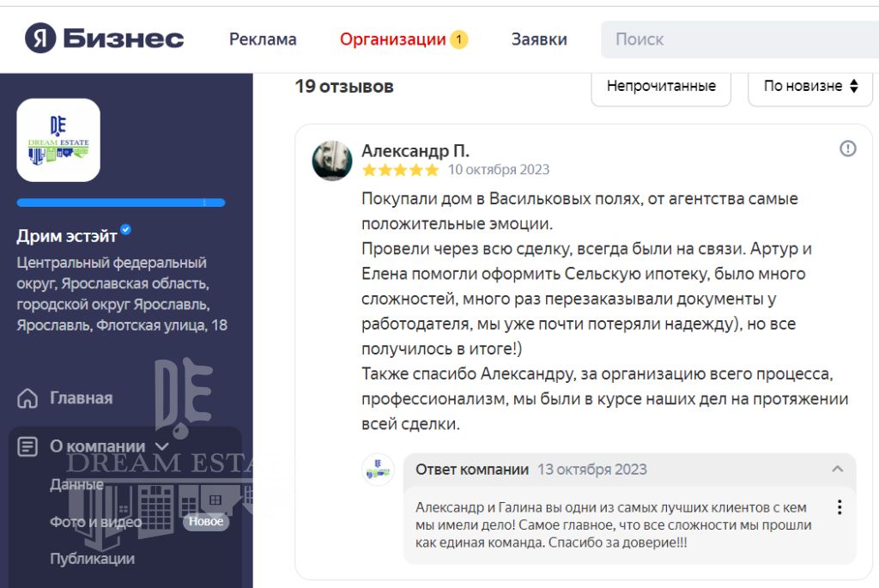
Task: Click the report icon on Александр's review
Action: [x=847, y=149]
